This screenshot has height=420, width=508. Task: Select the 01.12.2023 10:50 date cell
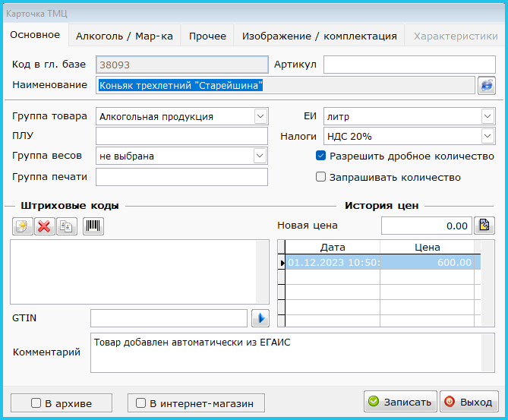point(333,262)
